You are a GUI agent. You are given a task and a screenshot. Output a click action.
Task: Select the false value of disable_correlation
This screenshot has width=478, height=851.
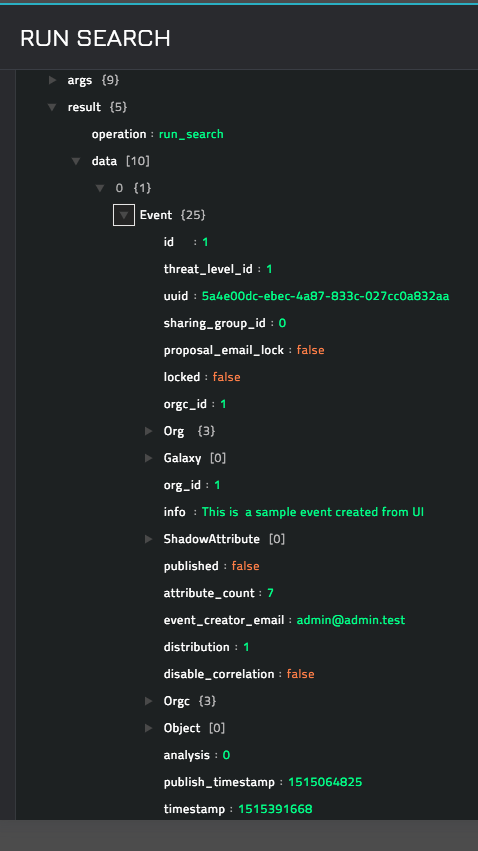click(x=301, y=674)
